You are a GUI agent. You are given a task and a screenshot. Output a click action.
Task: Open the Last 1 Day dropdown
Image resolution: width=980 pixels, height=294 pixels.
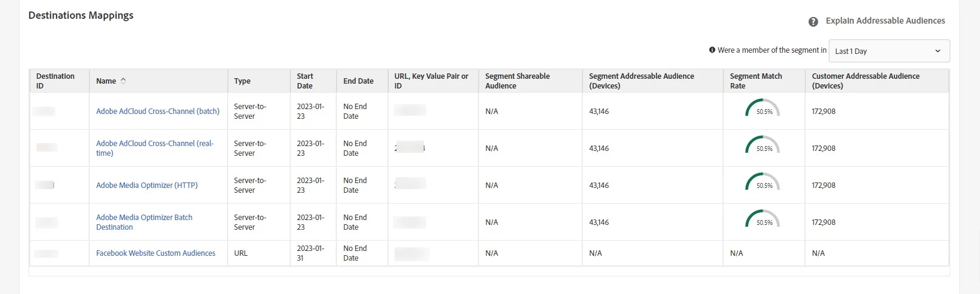888,51
